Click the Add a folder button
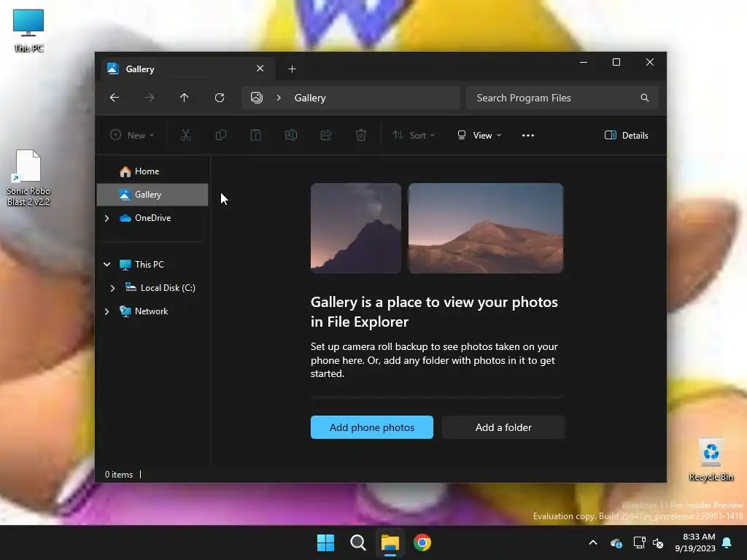The width and height of the screenshot is (747, 560). 503,427
